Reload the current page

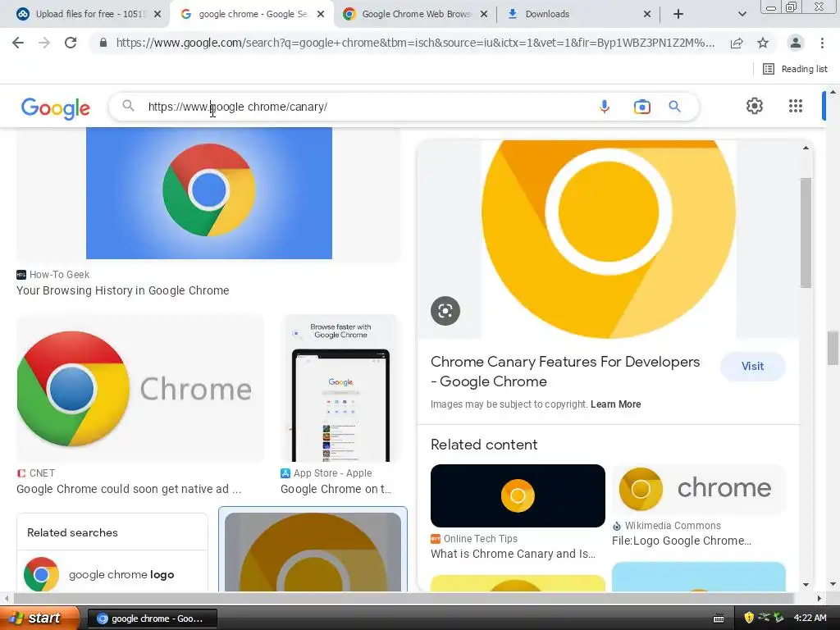tap(71, 43)
